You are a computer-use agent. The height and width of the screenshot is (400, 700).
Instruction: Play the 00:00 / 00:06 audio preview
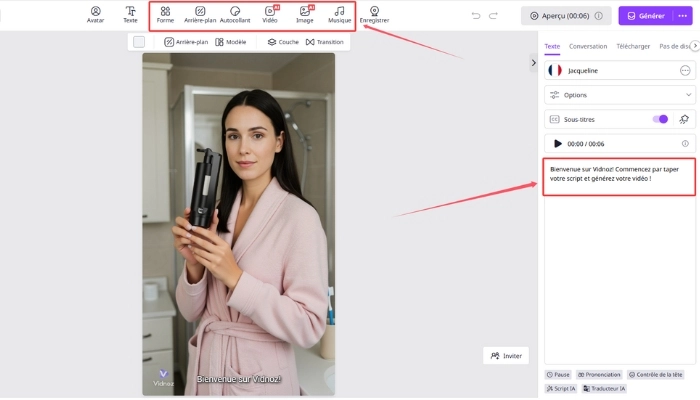pos(558,144)
